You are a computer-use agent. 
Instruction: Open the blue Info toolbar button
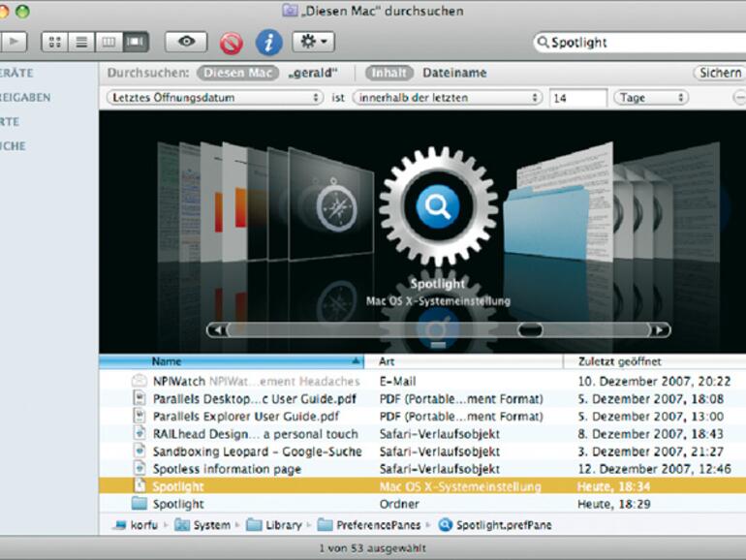tap(268, 43)
